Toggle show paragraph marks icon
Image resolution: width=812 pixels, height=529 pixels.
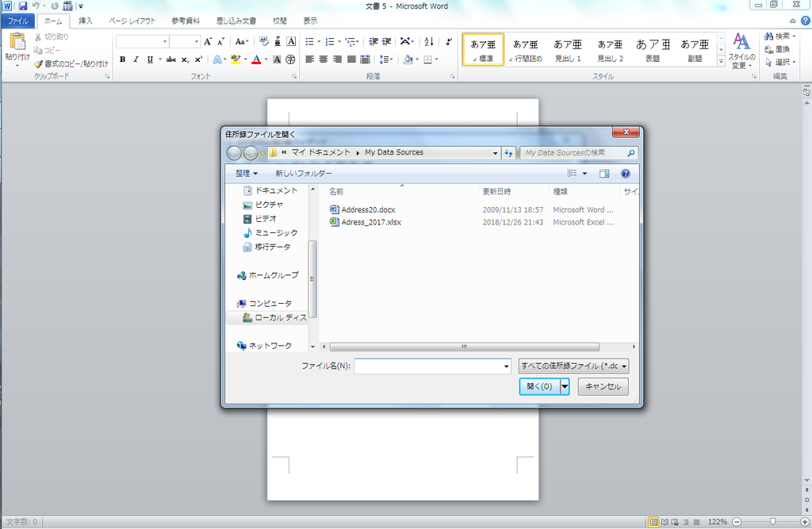tap(449, 41)
